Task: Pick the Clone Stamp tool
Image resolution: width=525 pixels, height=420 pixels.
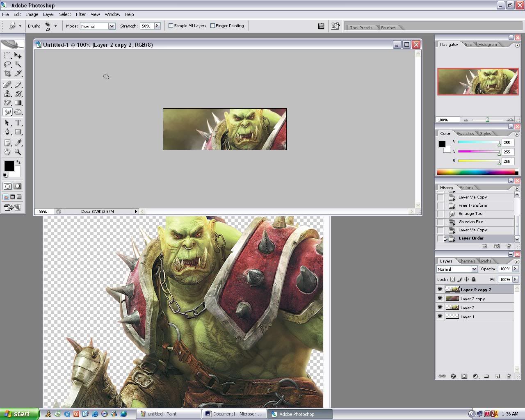Action: coord(7,94)
